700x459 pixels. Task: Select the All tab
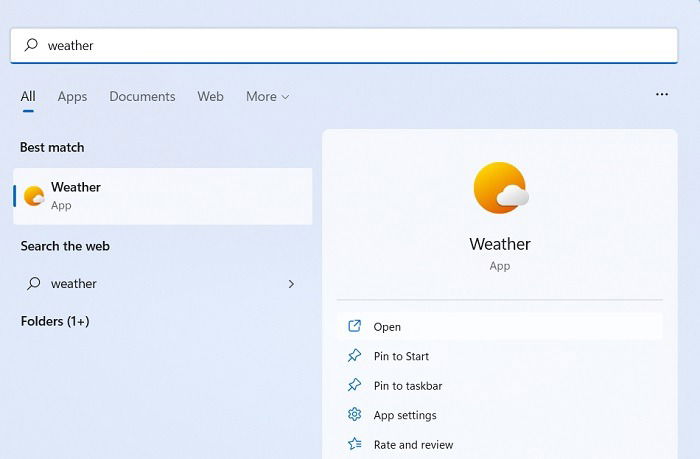28,96
